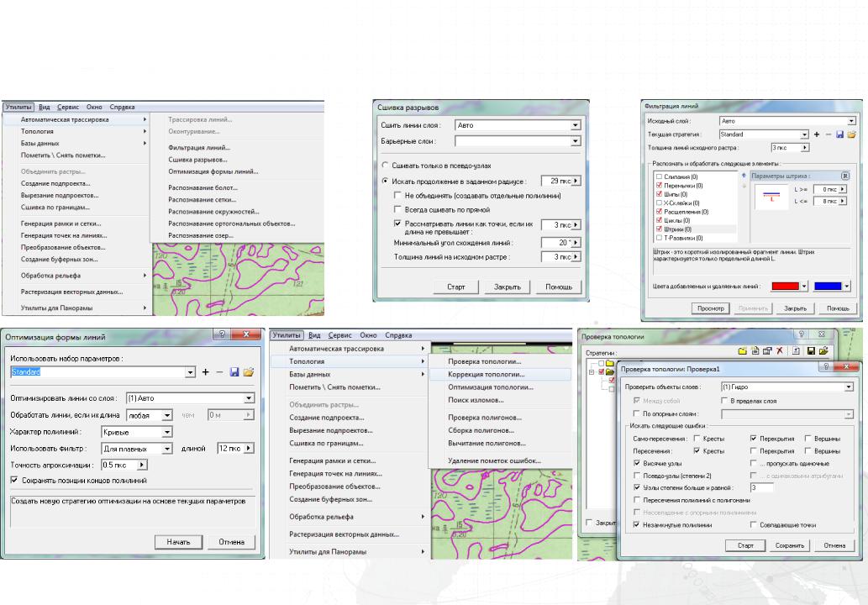Uncheck Перемычки (0) element
This screenshot has width=868, height=605.
[x=659, y=186]
